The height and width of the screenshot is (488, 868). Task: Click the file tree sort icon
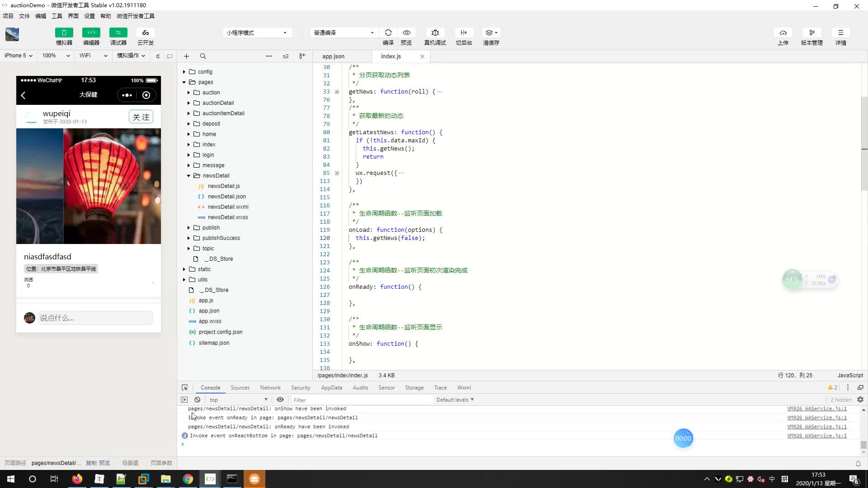pos(286,56)
